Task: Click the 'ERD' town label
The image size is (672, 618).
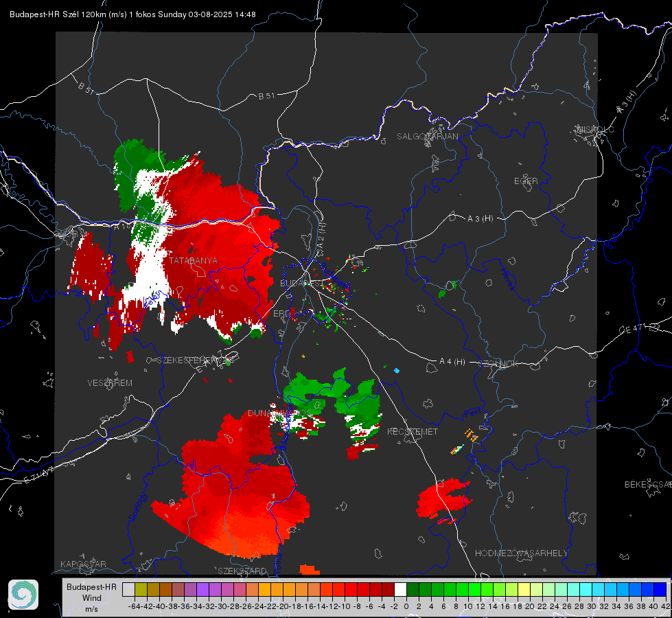Action: [x=281, y=314]
